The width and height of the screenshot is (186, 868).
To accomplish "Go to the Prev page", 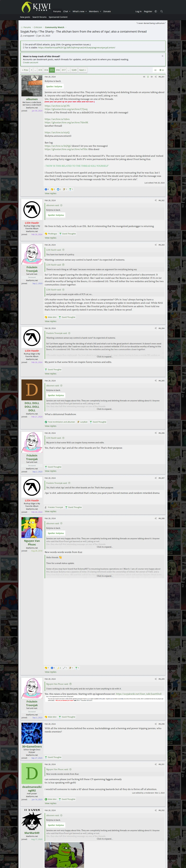I will [25, 70].
